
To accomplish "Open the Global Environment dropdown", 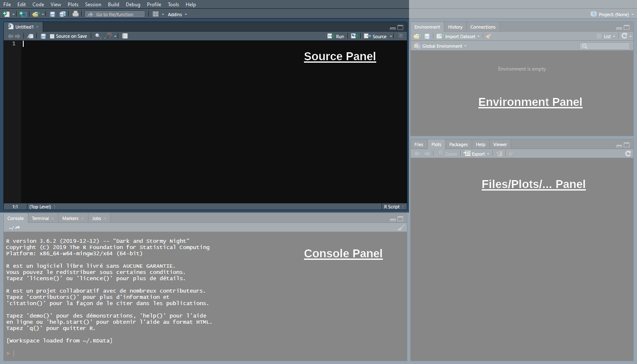I will [443, 46].
